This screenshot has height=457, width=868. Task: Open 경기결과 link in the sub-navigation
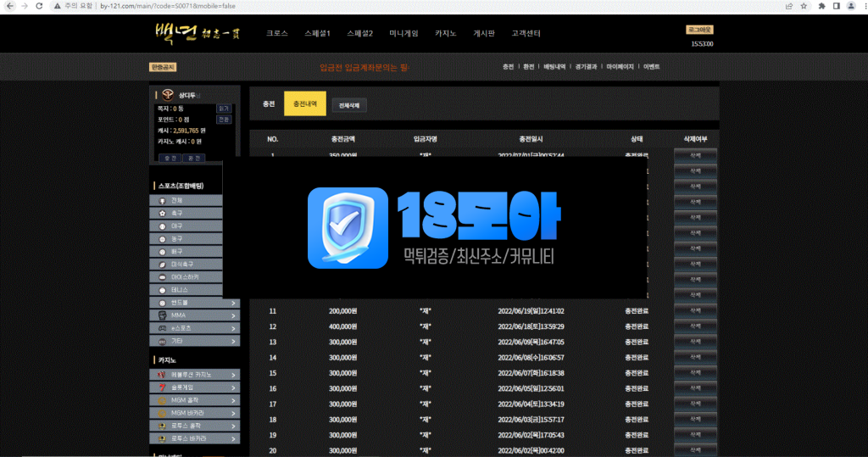pos(586,66)
